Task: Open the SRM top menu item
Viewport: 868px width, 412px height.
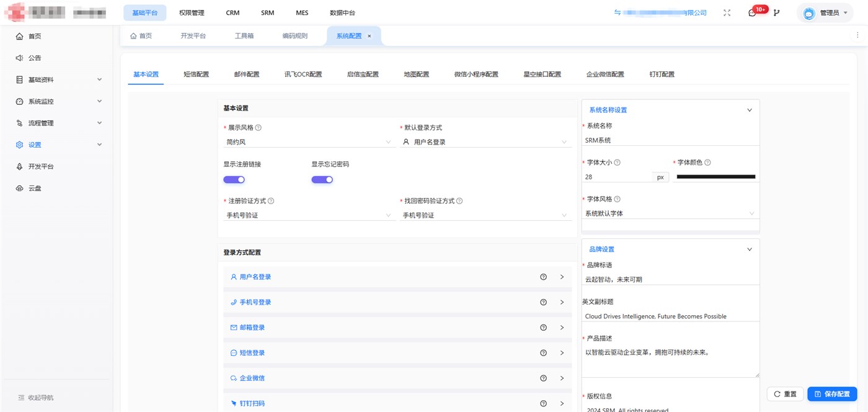Action: 267,12
